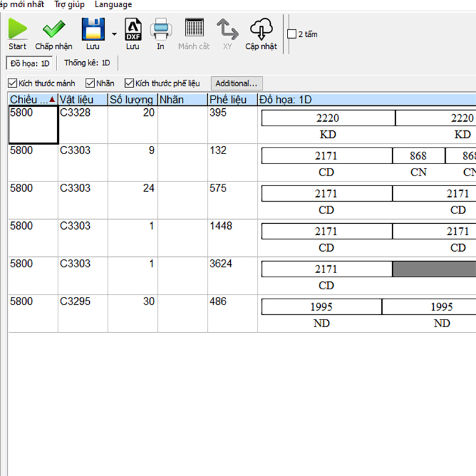Expand the dropdown arrow beside Lưu
The width and height of the screenshot is (476, 476).
click(x=114, y=34)
